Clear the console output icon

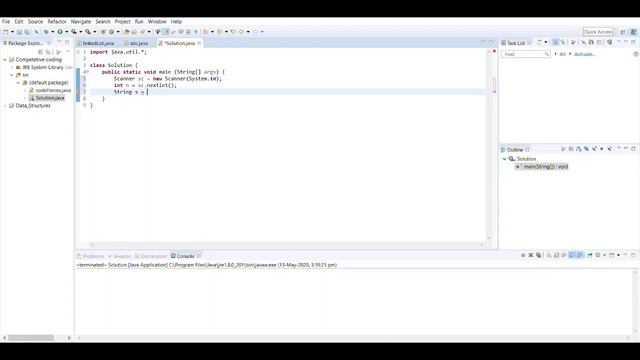click(549, 255)
